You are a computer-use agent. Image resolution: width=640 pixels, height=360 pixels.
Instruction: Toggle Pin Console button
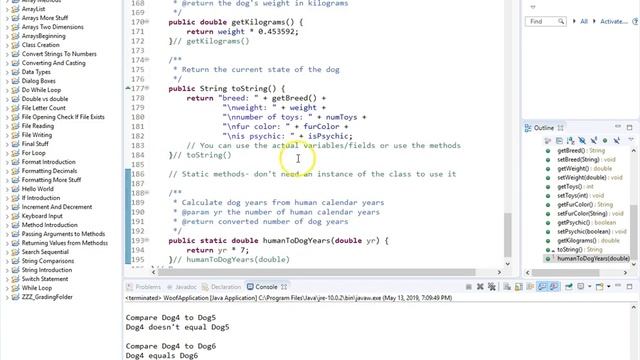(x=569, y=287)
